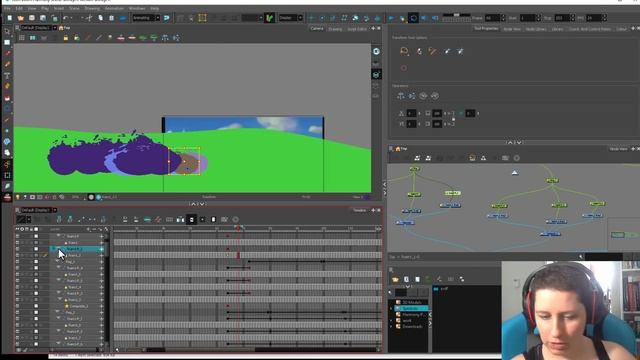The height and width of the screenshot is (360, 640).
Task: Open the Default Display dropdown in Camera view
Action: [x=54, y=28]
